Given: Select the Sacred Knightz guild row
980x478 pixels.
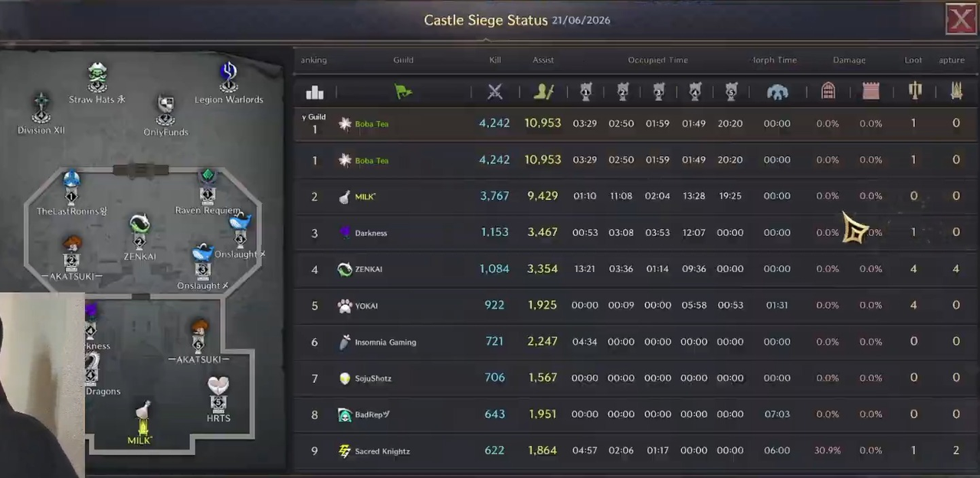Looking at the screenshot, I should (x=636, y=451).
